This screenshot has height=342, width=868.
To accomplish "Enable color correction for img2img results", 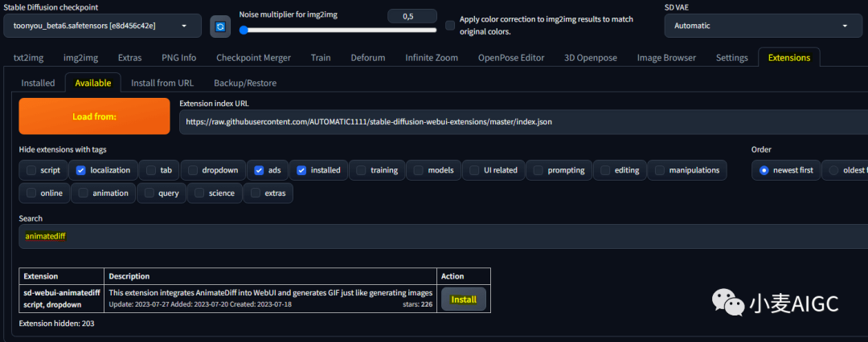I will tap(451, 25).
